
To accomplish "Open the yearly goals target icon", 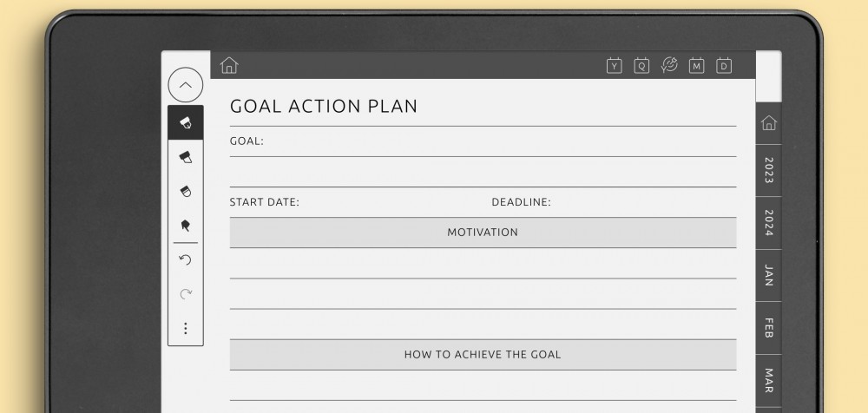I will pos(669,65).
